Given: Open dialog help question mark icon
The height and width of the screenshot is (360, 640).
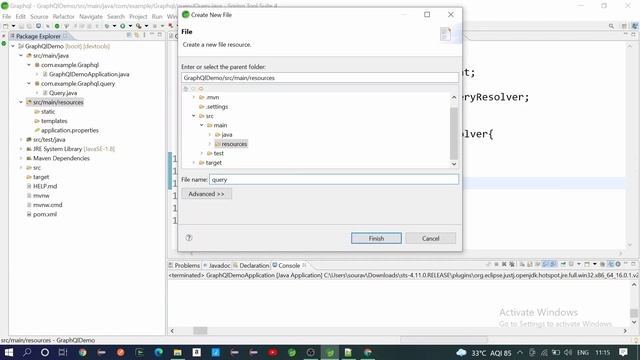Looking at the screenshot, I should click(189, 238).
